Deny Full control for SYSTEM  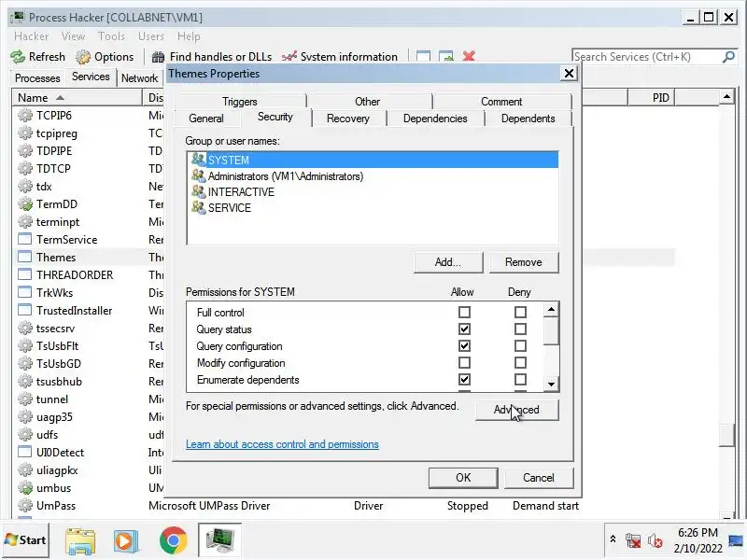coord(520,313)
